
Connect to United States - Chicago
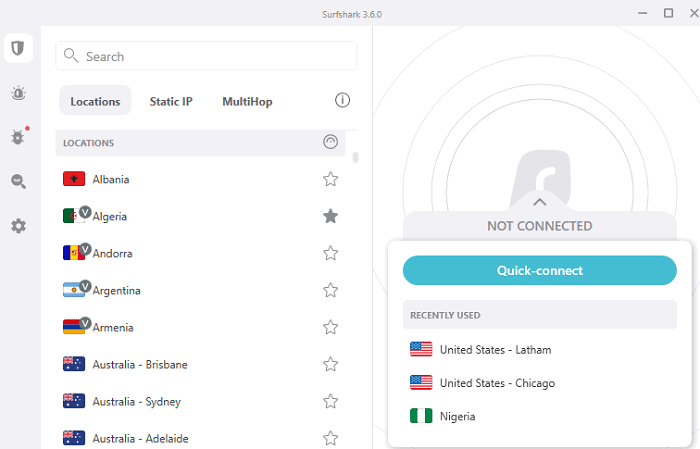[x=496, y=383]
